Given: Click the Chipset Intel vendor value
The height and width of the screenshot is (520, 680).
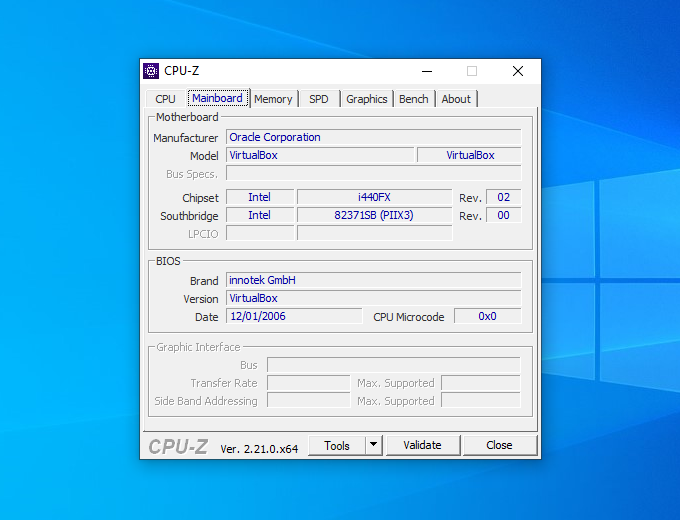Looking at the screenshot, I should pos(260,197).
